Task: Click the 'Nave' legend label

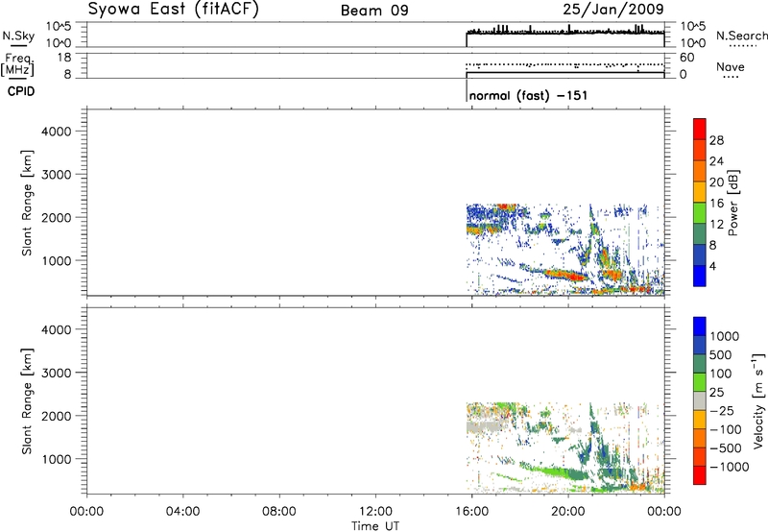Action: [731, 66]
